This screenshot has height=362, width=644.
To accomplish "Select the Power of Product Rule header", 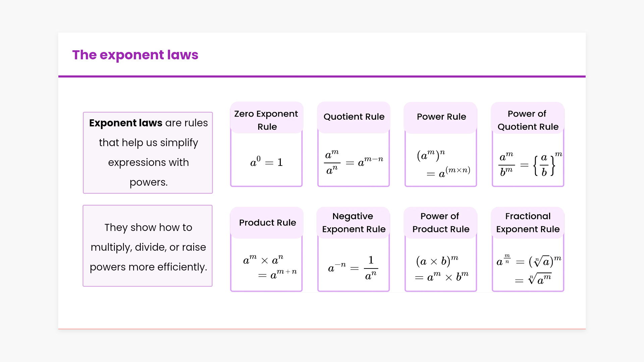I will pyautogui.click(x=440, y=223).
